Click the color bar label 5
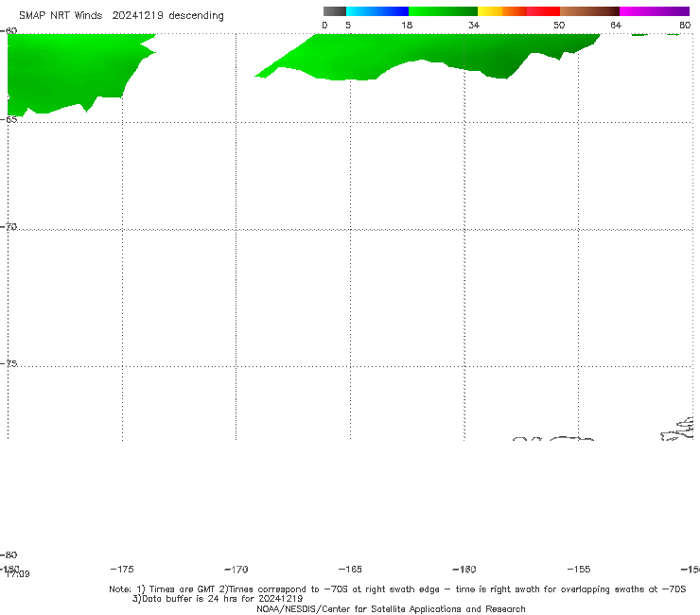700x615 pixels. (348, 25)
